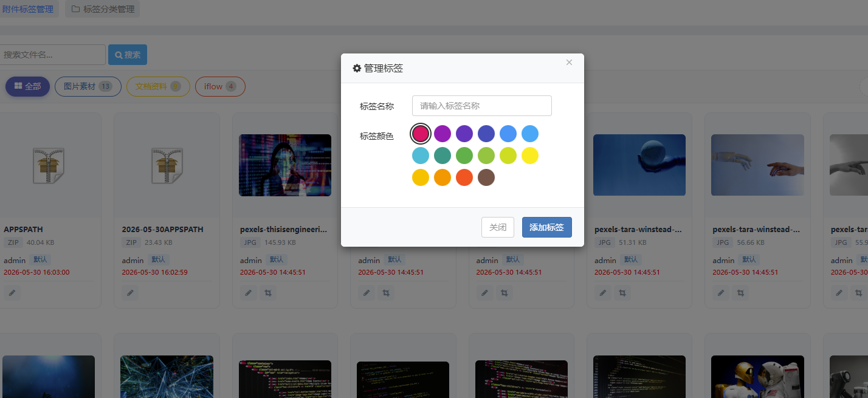
Task: Click edit pencil on the 40.04 KB APPSPATH card
Action: tap(12, 293)
